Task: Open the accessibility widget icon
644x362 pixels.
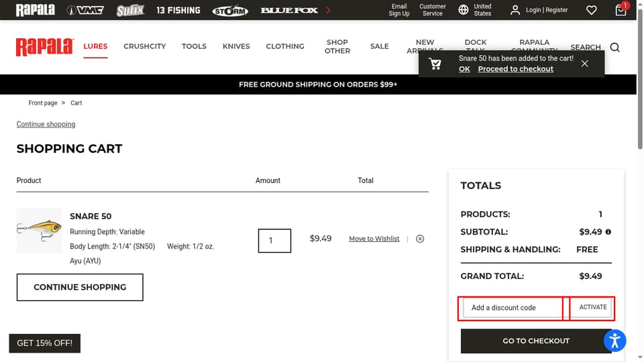Action: pos(615,341)
